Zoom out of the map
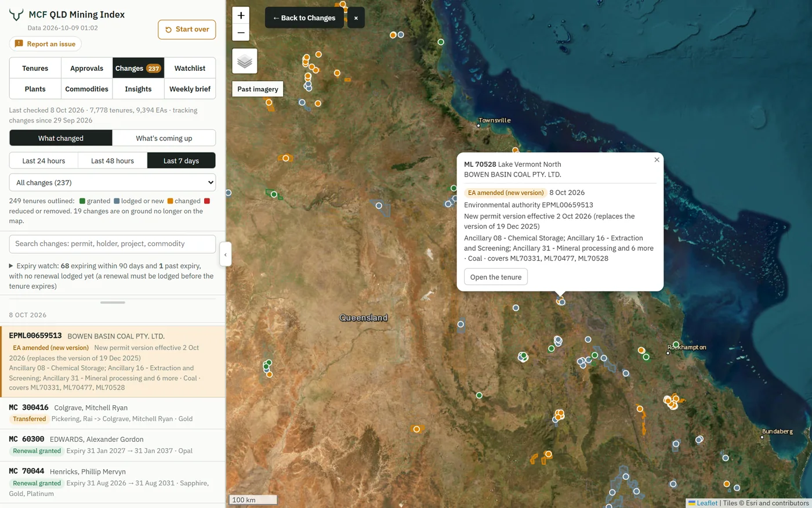Screen dimensions: 812x508 [x=241, y=33]
